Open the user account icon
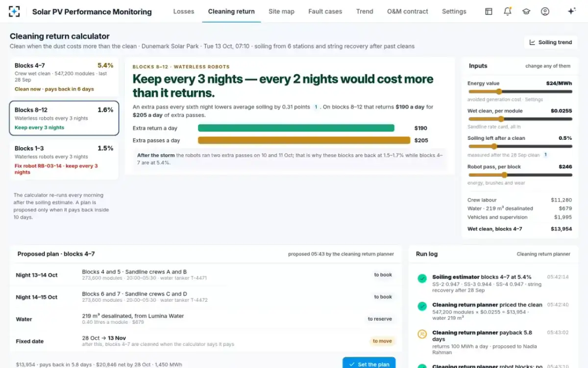Viewport: 588px width, 368px height. pos(545,11)
